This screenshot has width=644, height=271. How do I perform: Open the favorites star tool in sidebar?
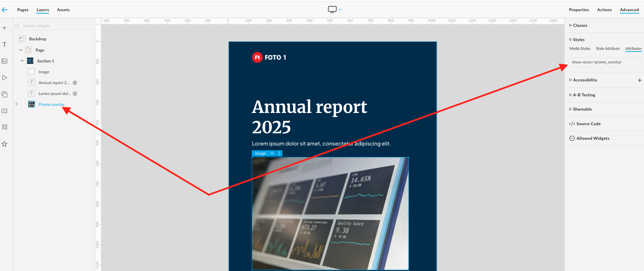(4, 144)
